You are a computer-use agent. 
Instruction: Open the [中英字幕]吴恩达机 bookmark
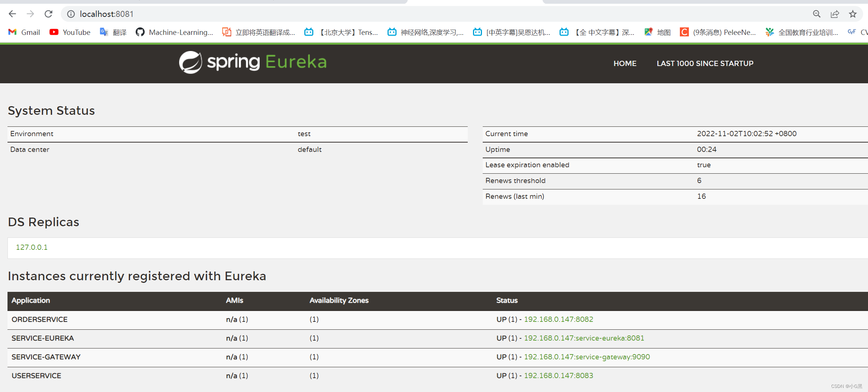tap(512, 32)
